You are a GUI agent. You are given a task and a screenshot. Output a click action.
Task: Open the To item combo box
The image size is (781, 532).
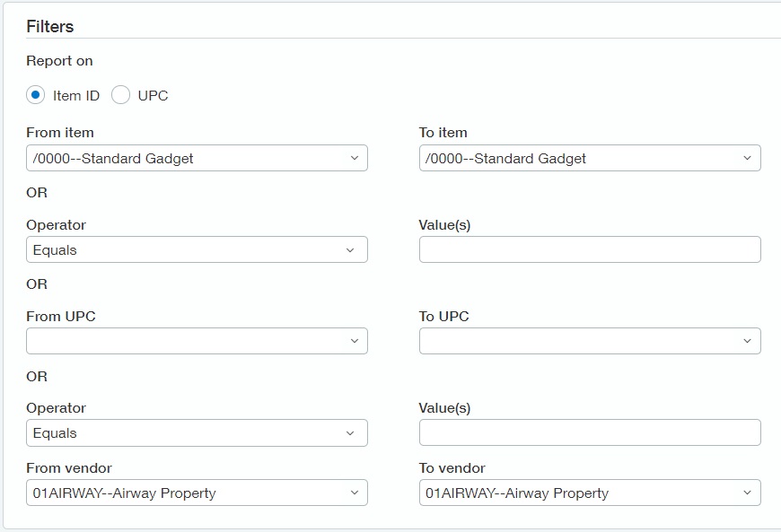(590, 158)
